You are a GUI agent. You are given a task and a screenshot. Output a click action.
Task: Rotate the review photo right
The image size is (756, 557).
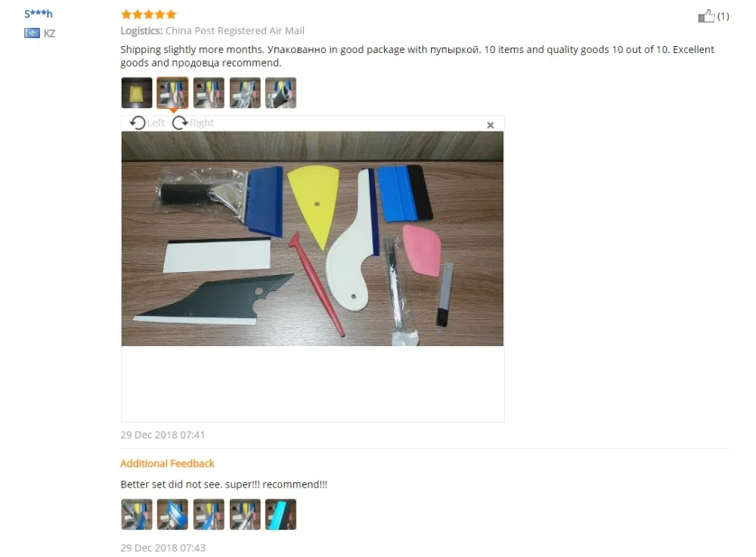click(193, 123)
